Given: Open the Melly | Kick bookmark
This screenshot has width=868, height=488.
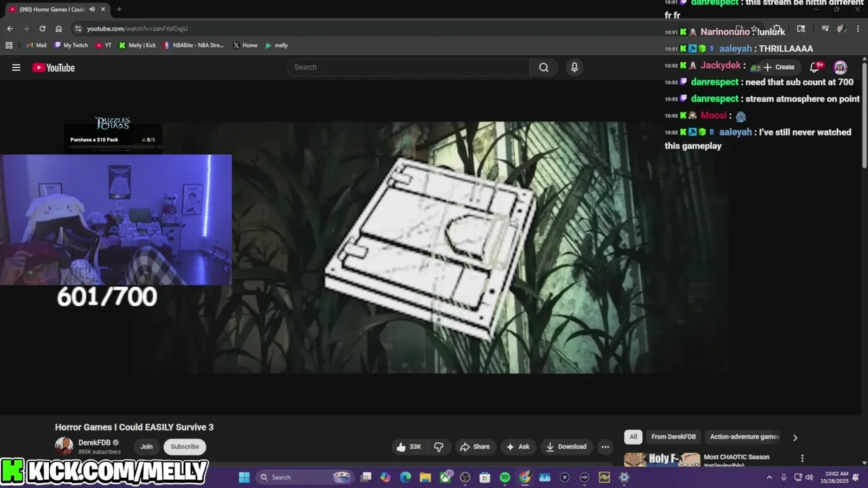Looking at the screenshot, I should pyautogui.click(x=137, y=45).
